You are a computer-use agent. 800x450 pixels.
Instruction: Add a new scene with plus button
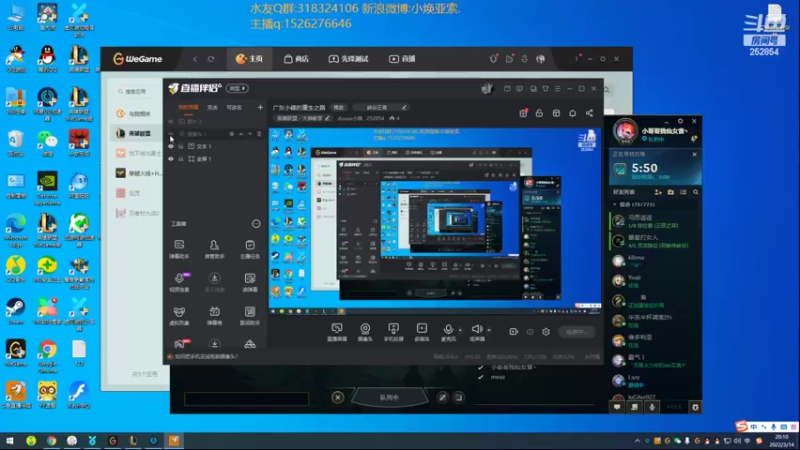click(260, 107)
